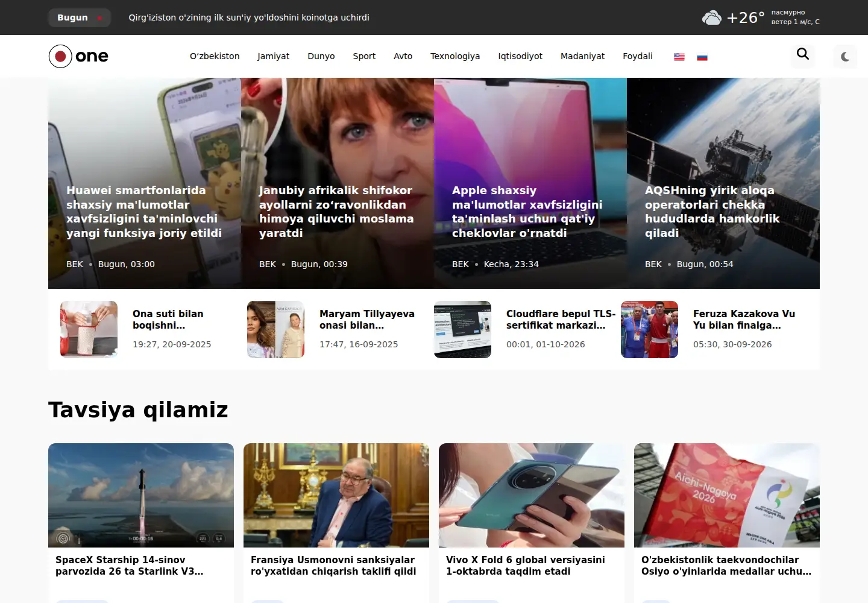Open the Apple shaxsiy ma'lumotlar article
Viewport: 868px width, 603px height.
pyautogui.click(x=527, y=212)
